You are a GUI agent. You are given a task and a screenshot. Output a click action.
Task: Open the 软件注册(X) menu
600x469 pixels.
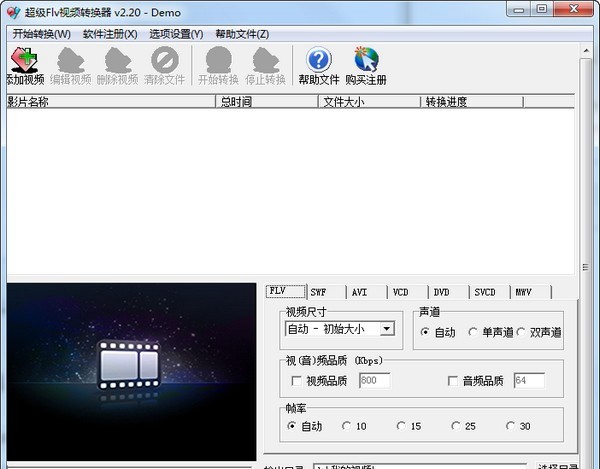(x=110, y=34)
